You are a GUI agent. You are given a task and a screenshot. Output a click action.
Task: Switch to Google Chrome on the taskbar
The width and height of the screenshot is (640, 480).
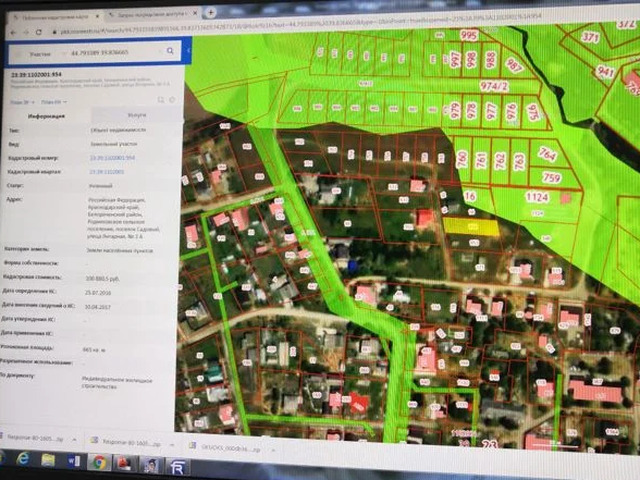(99, 462)
